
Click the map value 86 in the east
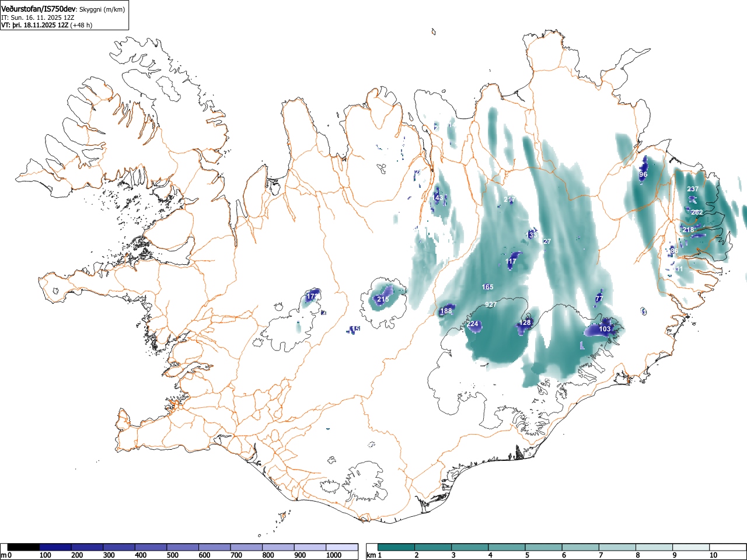pos(674,251)
